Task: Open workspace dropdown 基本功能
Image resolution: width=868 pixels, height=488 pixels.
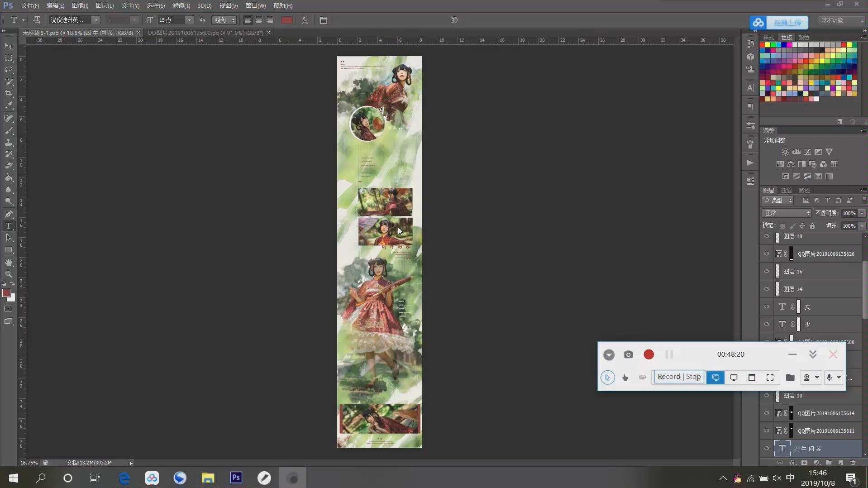Action: (842, 20)
